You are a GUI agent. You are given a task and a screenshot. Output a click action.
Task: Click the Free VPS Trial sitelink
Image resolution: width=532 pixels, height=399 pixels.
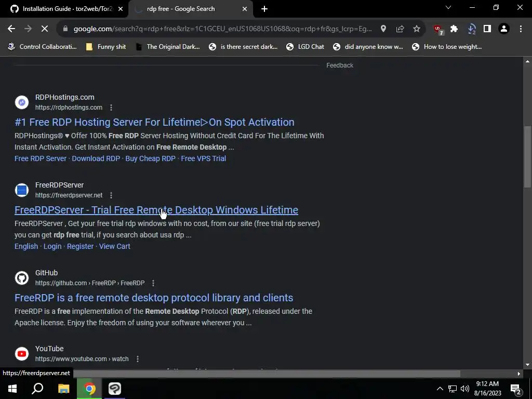pyautogui.click(x=203, y=158)
